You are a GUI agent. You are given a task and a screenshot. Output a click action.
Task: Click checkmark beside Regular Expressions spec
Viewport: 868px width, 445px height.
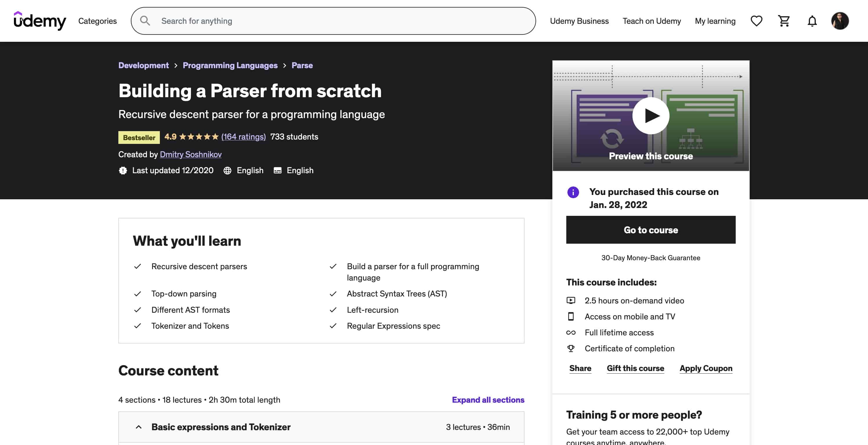333,326
